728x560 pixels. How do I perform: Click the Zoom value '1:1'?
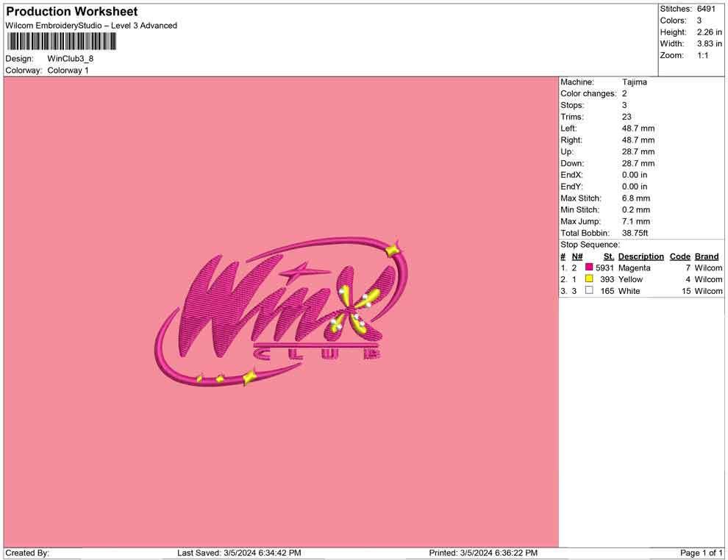tap(703, 55)
